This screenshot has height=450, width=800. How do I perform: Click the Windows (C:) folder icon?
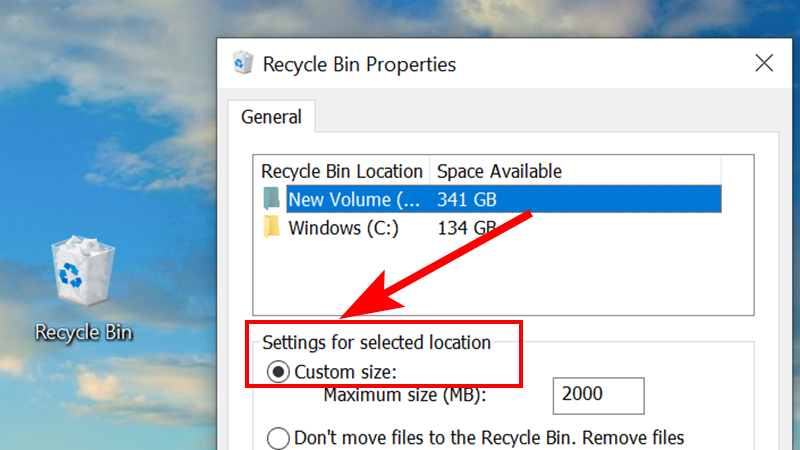pyautogui.click(x=271, y=228)
